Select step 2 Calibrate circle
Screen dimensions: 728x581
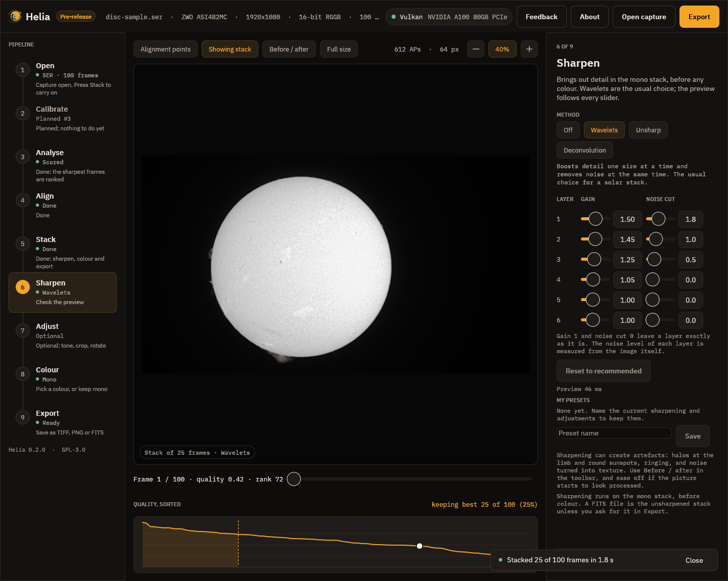(22, 113)
